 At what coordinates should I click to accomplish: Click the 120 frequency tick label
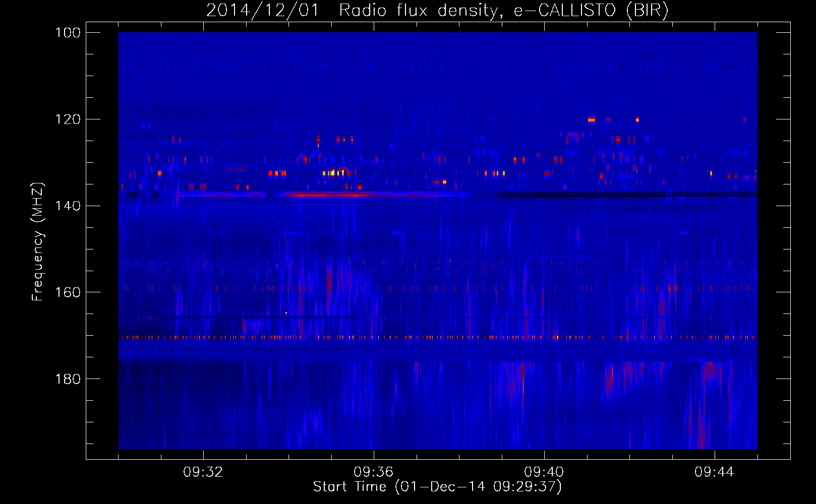coord(68,119)
